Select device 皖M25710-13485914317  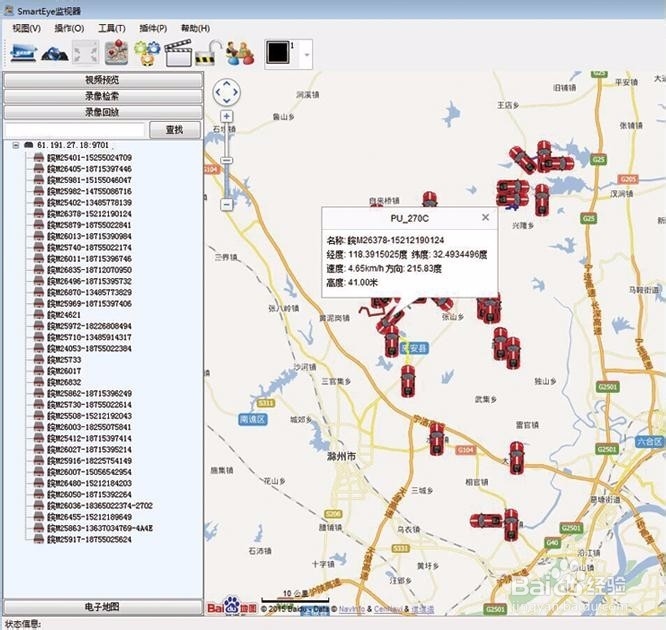[89, 337]
